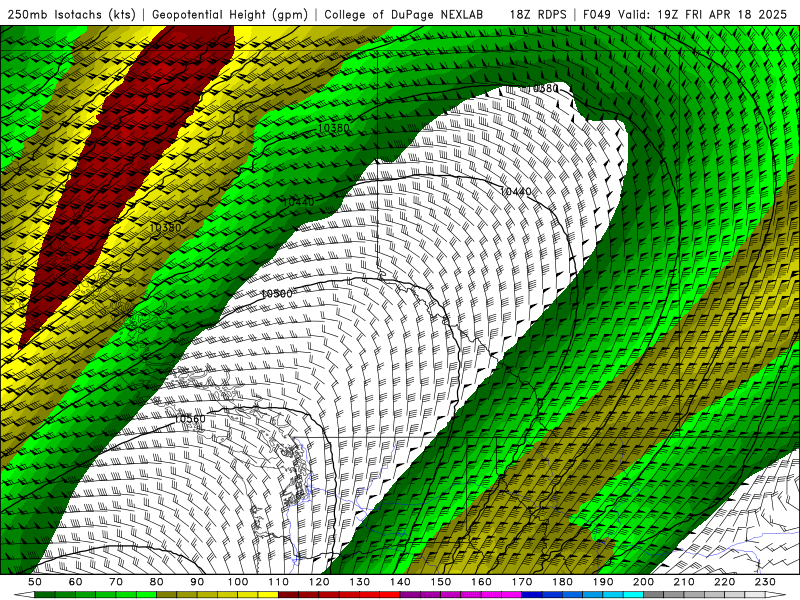
Task: Click the bright yellow swatch left of 110
Action: coord(268,595)
